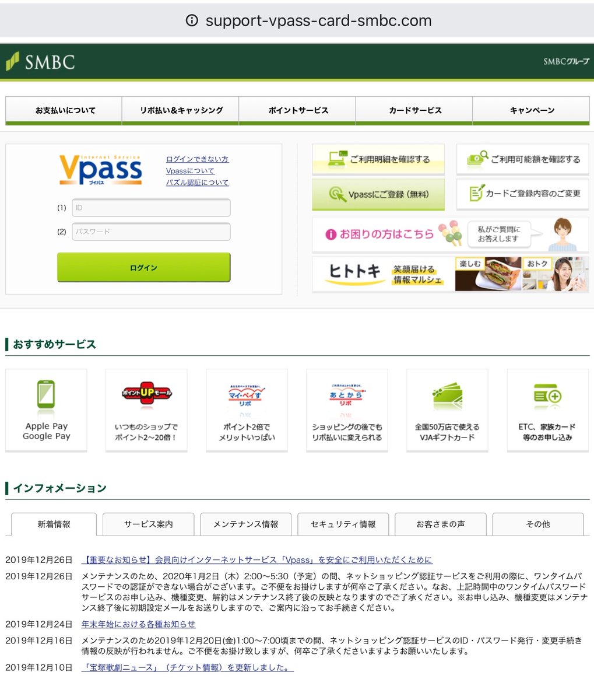Switch to the メンテナンス情報 tab
Screen dimensions: 594x700
[x=245, y=524]
